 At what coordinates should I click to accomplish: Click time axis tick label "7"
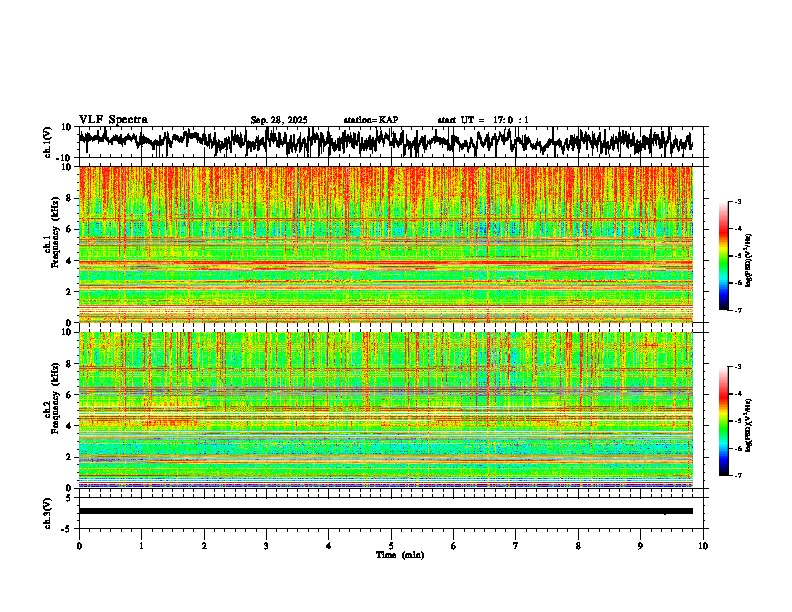516,546
